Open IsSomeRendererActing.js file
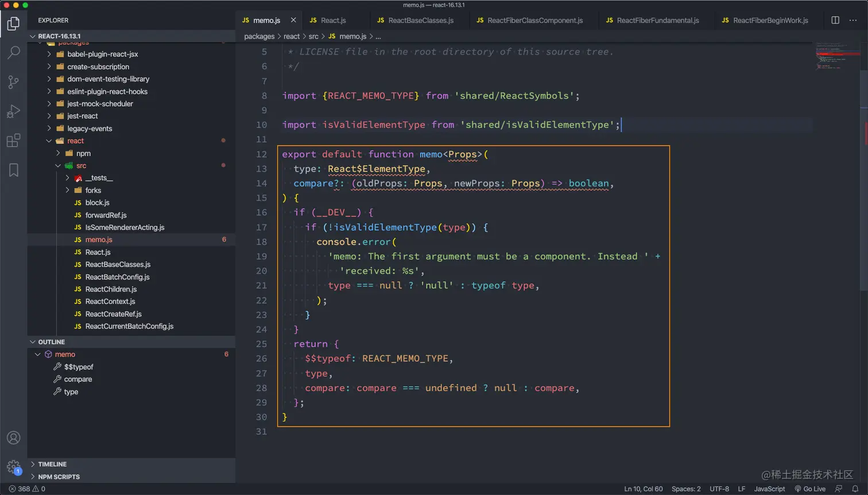This screenshot has height=495, width=868. (x=131, y=227)
